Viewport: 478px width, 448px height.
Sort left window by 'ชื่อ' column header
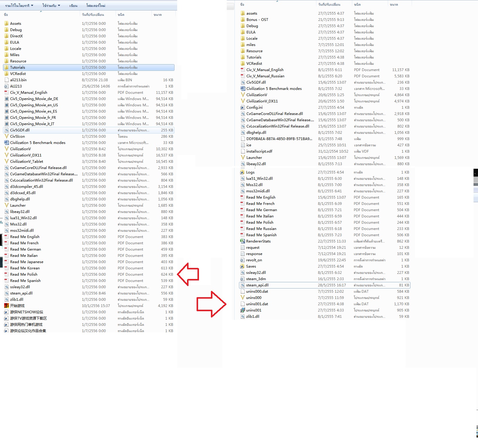click(41, 15)
